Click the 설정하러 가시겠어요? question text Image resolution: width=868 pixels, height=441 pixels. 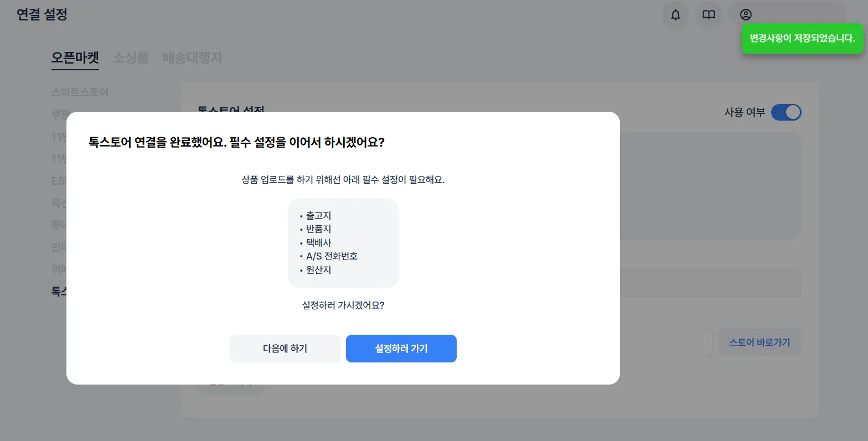(343, 305)
